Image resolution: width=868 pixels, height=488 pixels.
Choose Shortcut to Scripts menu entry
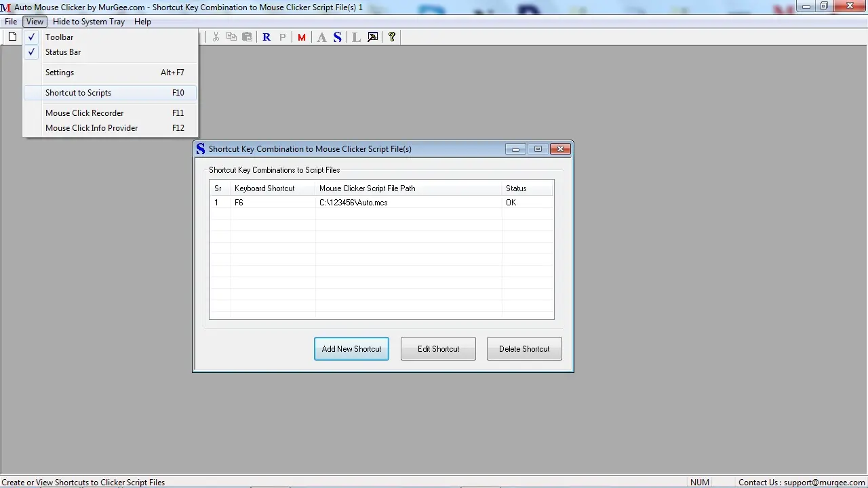(x=110, y=93)
